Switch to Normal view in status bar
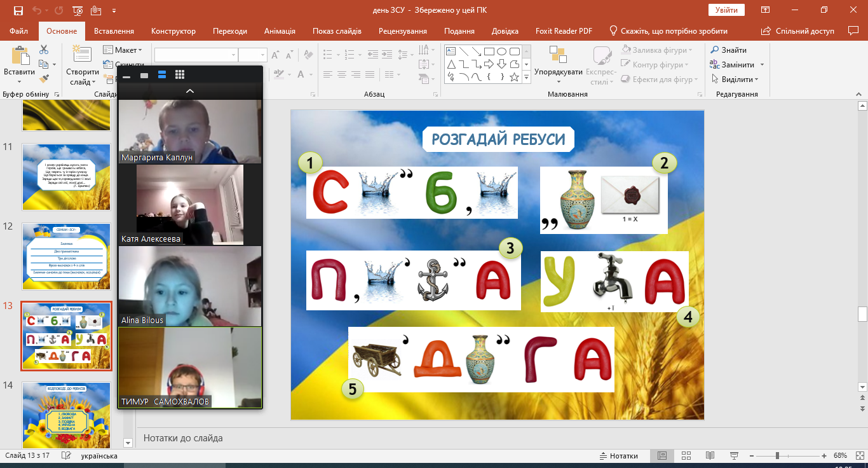The height and width of the screenshot is (468, 868). point(662,456)
